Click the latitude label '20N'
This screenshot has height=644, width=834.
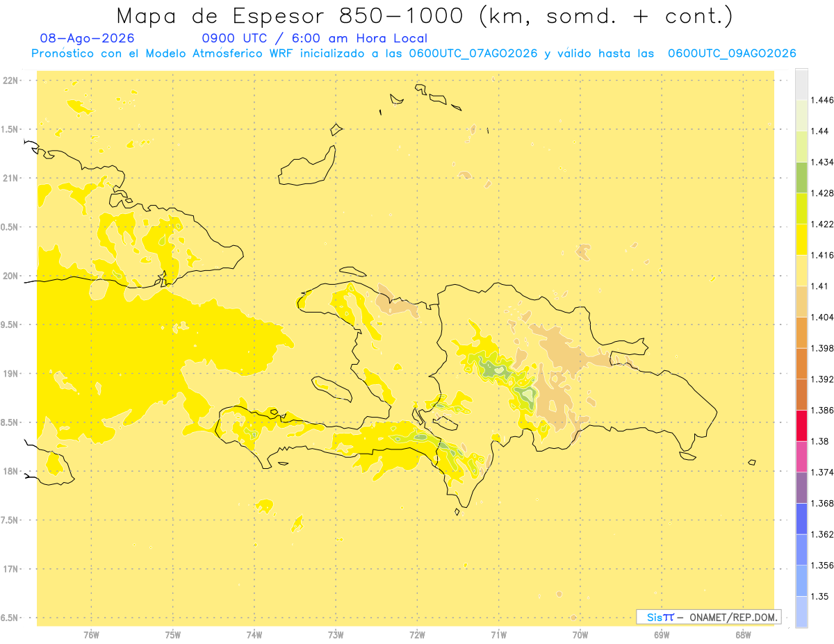click(x=11, y=276)
